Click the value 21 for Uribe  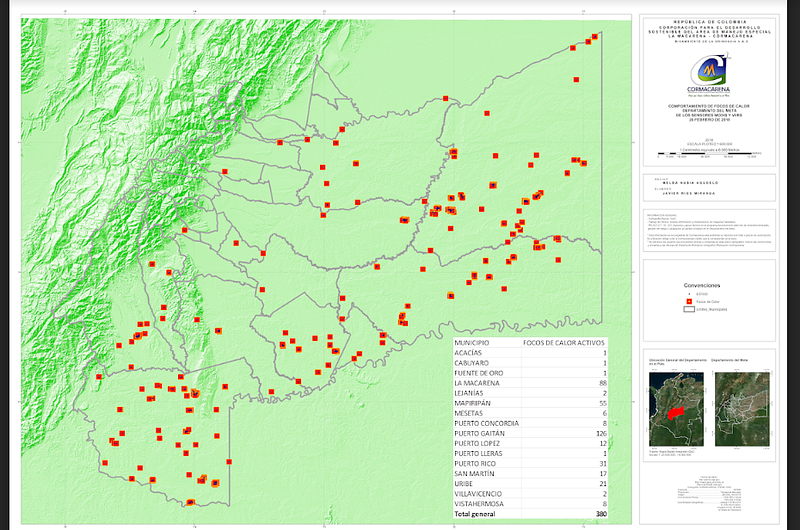click(603, 484)
